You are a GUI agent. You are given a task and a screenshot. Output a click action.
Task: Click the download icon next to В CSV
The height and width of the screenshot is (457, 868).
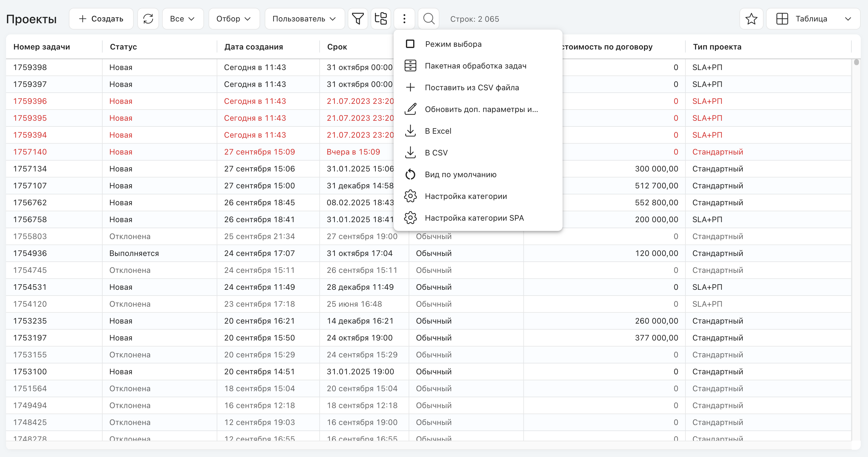[410, 153]
